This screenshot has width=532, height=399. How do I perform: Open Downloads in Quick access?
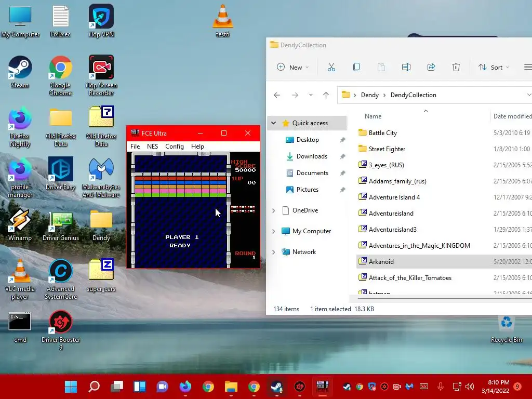click(312, 156)
